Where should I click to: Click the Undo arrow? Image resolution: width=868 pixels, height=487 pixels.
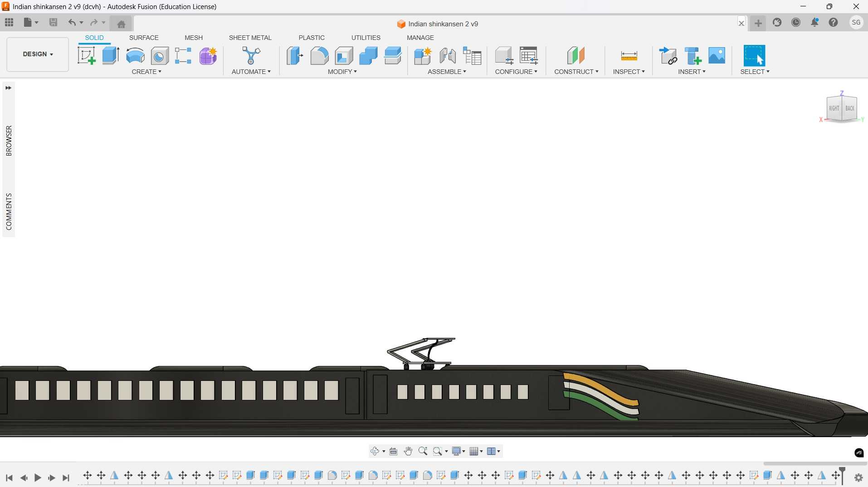72,22
